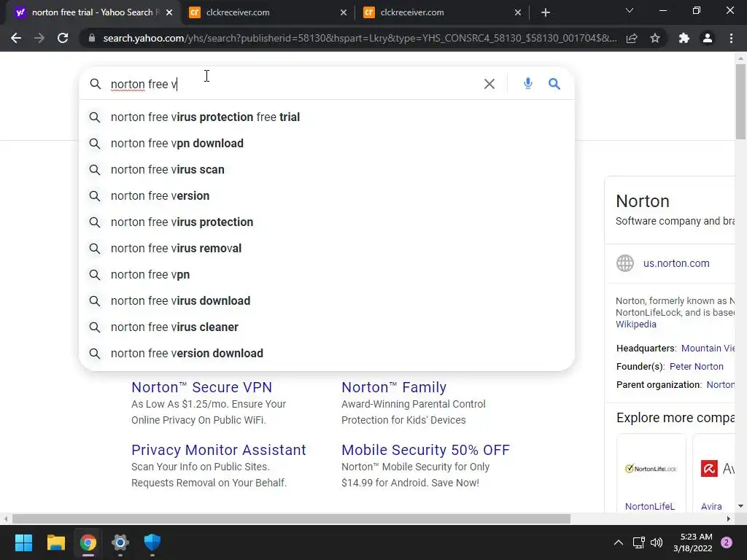Close the first clckreceiver.com tab
The width and height of the screenshot is (747, 560).
click(344, 12)
